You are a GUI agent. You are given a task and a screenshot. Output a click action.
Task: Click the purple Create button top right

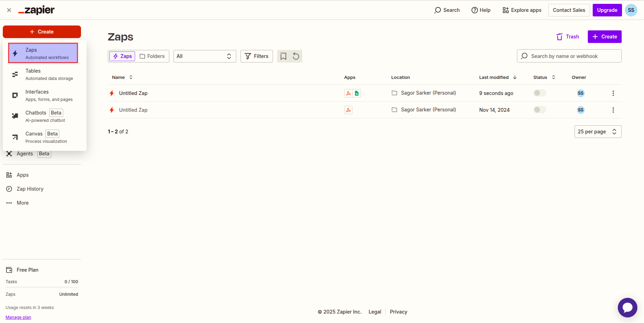pyautogui.click(x=605, y=37)
